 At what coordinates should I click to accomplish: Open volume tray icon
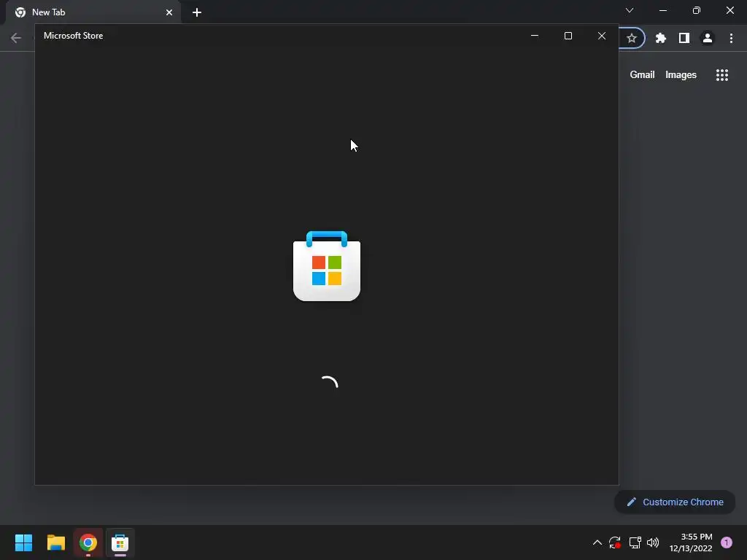point(653,542)
